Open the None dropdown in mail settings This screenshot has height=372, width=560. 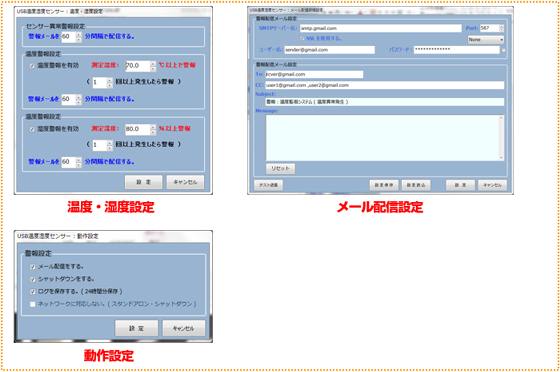tap(486, 40)
